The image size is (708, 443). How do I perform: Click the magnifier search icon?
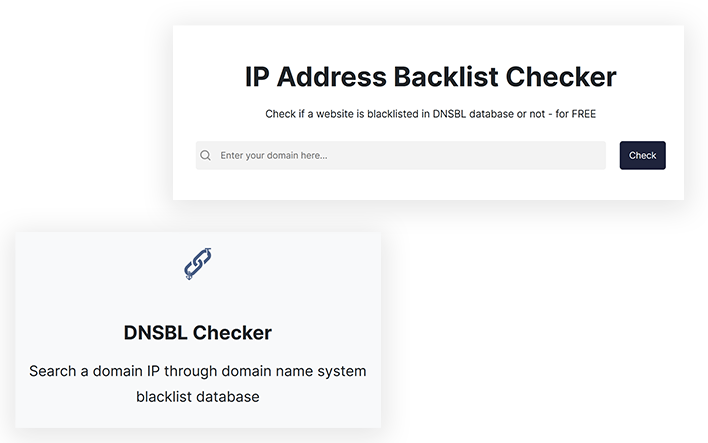205,155
